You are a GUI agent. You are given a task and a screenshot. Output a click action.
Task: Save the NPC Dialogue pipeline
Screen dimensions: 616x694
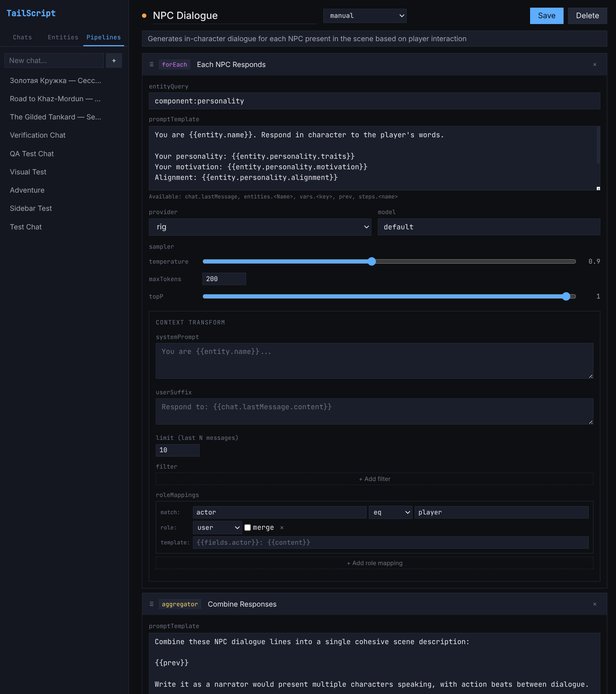[x=546, y=16]
